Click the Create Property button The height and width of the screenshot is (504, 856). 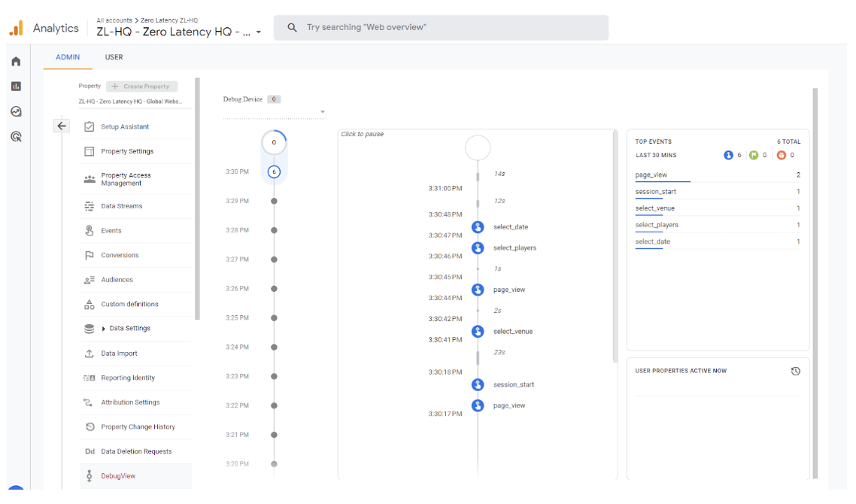click(x=141, y=87)
